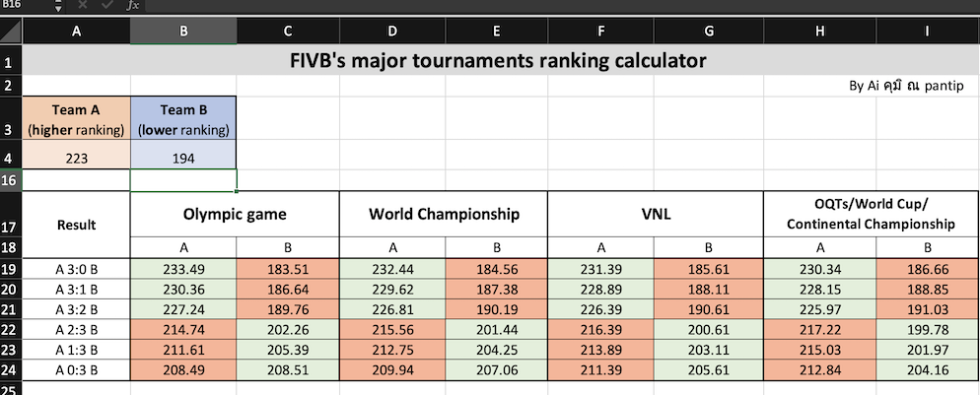Click the green cell showing 233.49

coord(183,267)
